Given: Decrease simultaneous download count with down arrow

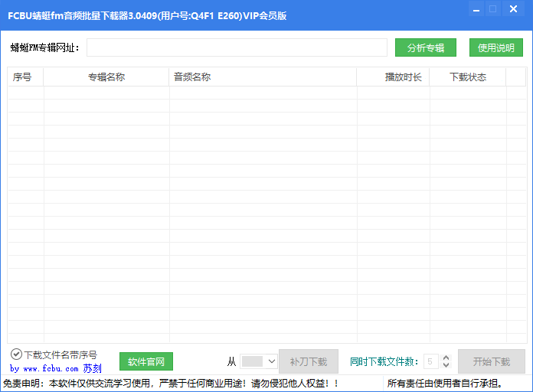Looking at the screenshot, I should click(446, 364).
